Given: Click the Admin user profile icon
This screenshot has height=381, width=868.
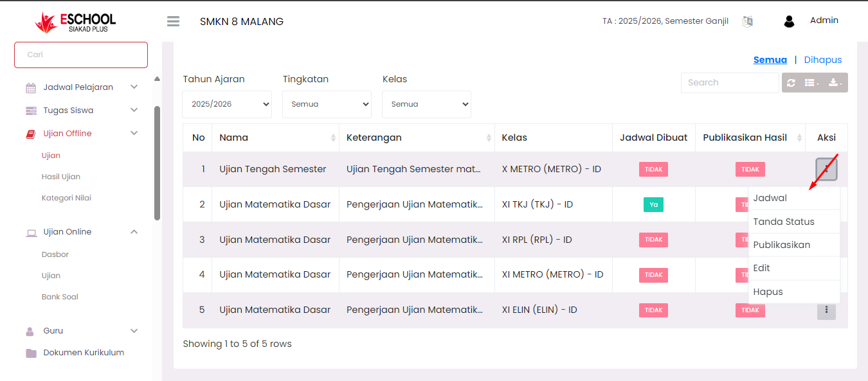Looking at the screenshot, I should pos(789,21).
